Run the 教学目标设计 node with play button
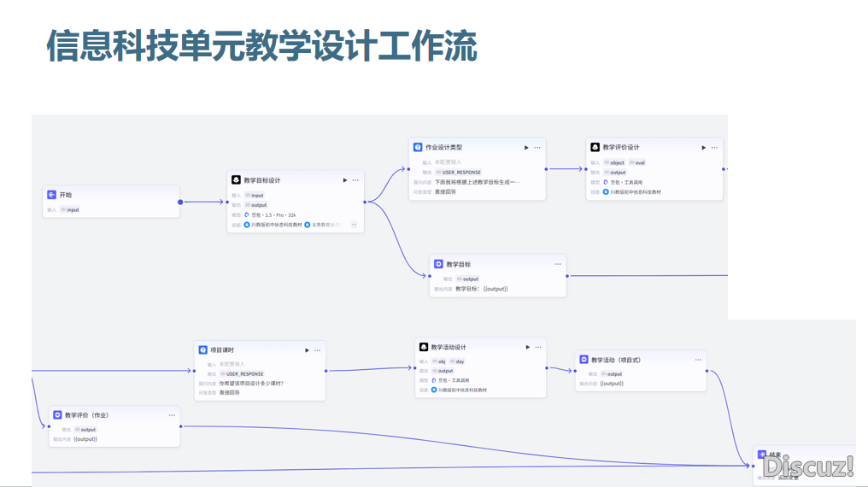 [x=345, y=180]
